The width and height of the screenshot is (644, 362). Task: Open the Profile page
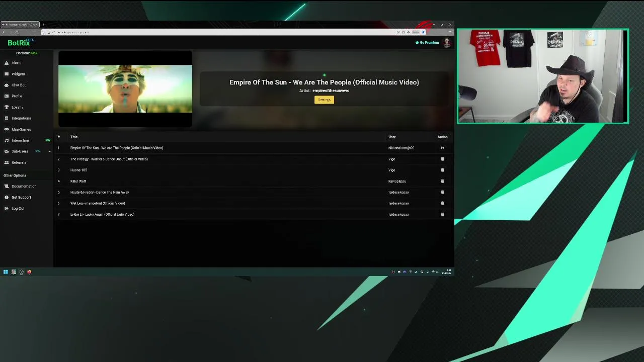(x=17, y=96)
